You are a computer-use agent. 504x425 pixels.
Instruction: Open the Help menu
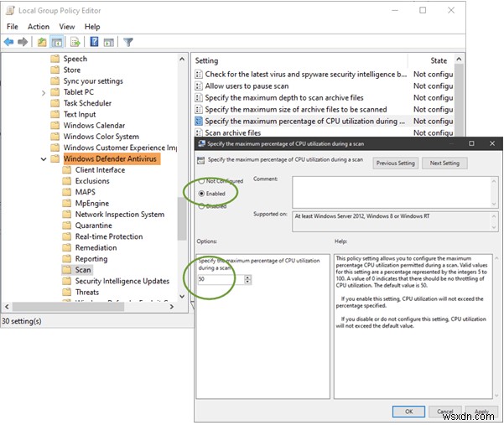(x=92, y=27)
